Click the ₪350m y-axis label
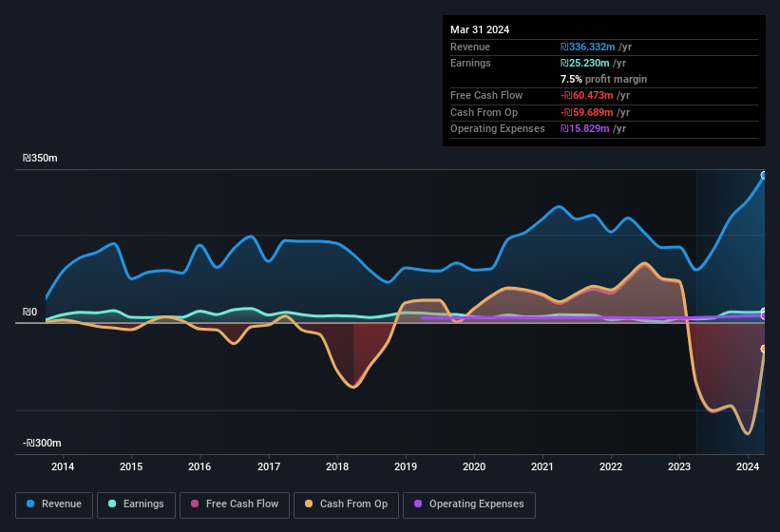 pos(41,159)
